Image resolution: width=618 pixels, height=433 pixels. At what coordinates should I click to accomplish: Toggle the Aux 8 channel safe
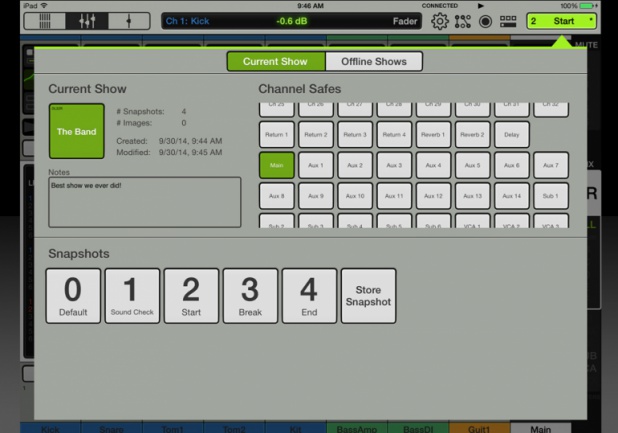coord(276,196)
